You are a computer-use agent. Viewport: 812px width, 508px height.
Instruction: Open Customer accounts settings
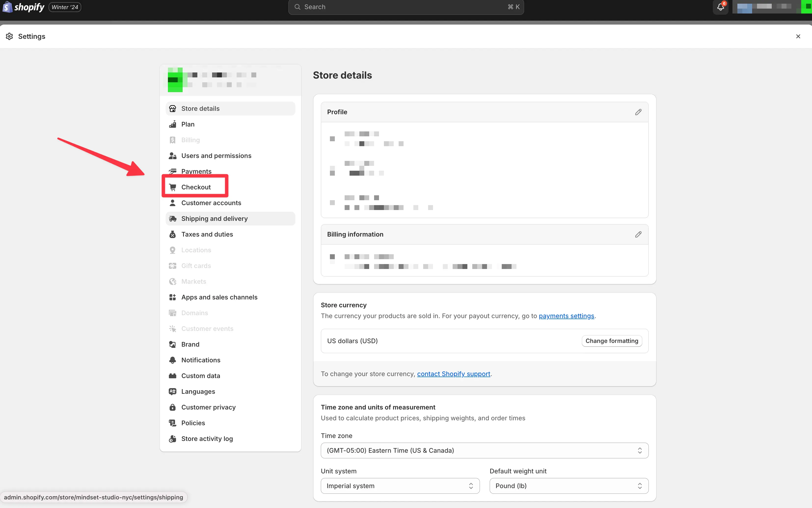pyautogui.click(x=230, y=203)
